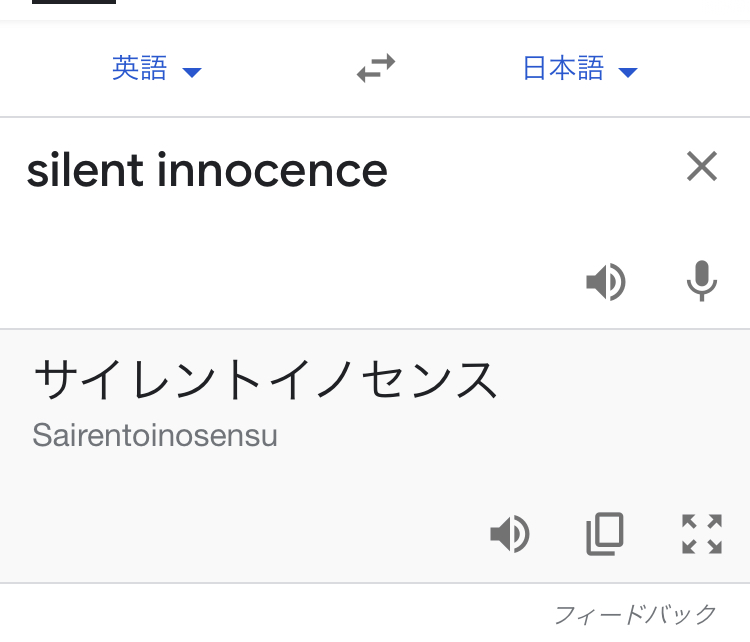Play the Japanese translation audio
The width and height of the screenshot is (750, 642).
pyautogui.click(x=510, y=534)
